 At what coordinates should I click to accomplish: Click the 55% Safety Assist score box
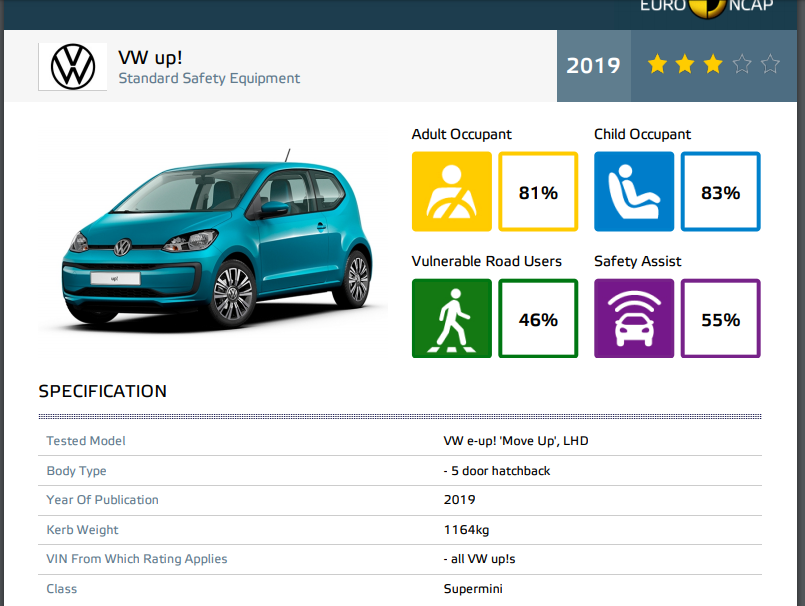tap(720, 318)
